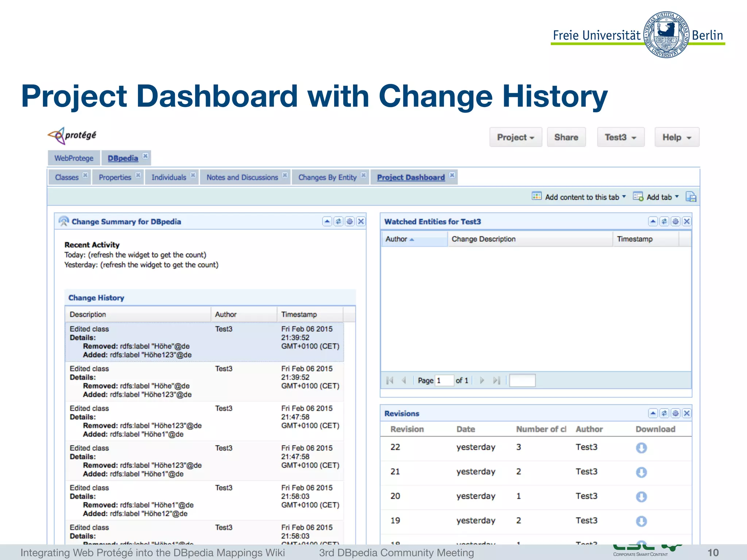Screen dimensions: 747x560
Task: Open the Revisions widget settings gear
Action: 676,413
